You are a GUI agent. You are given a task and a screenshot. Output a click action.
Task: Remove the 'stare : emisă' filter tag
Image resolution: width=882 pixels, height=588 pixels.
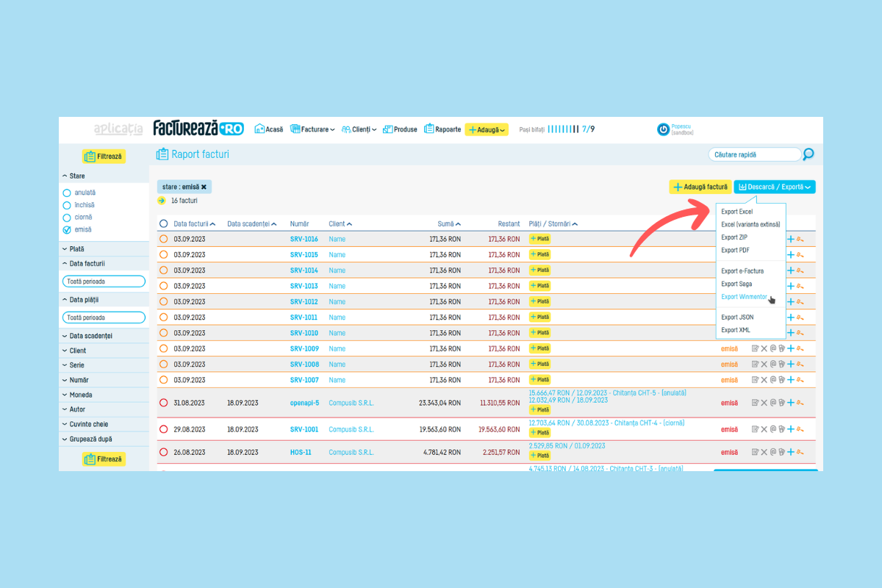pyautogui.click(x=204, y=187)
